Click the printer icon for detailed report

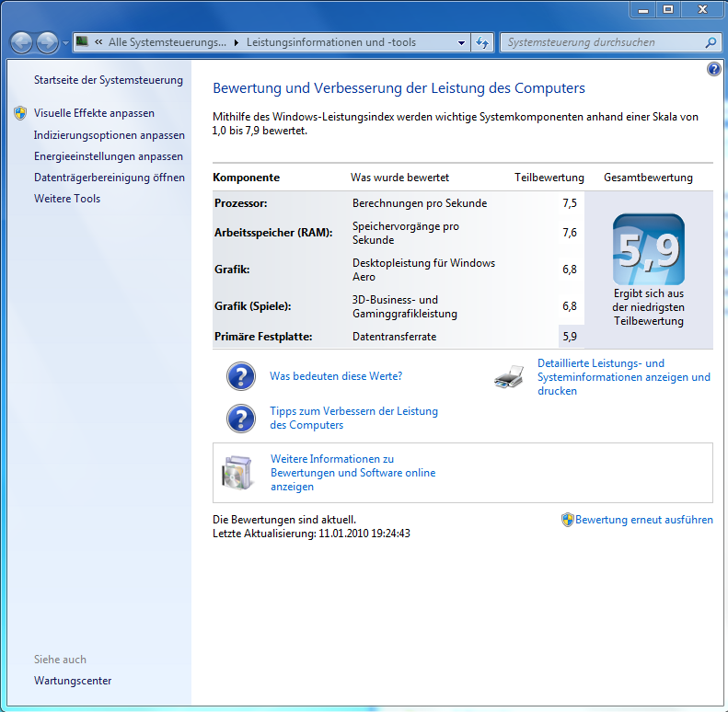pyautogui.click(x=509, y=377)
